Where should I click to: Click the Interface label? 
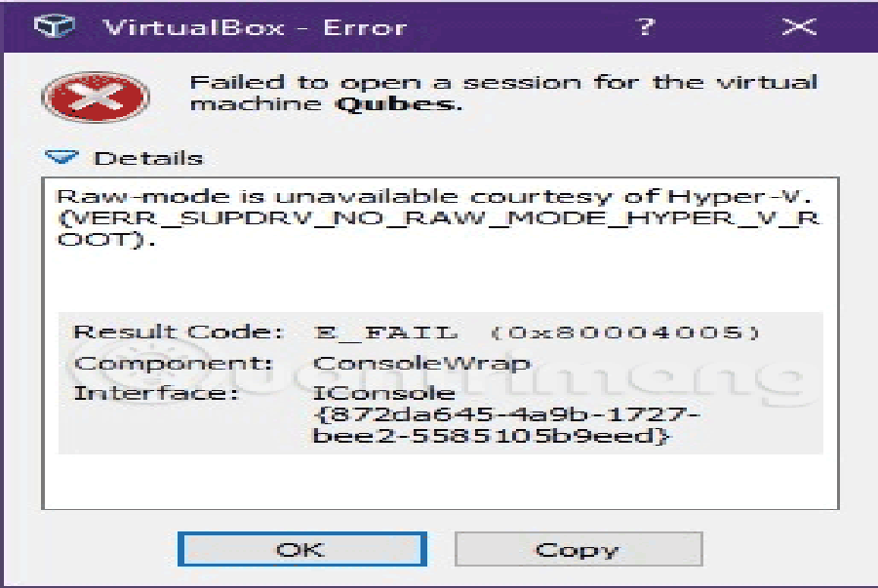(x=157, y=393)
